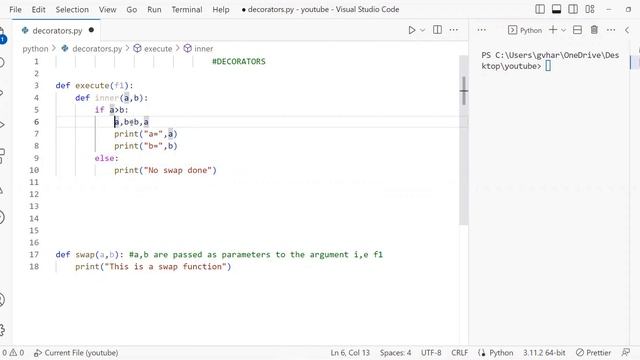The image size is (640, 360).
Task: Split the terminal panel
Action: click(577, 30)
